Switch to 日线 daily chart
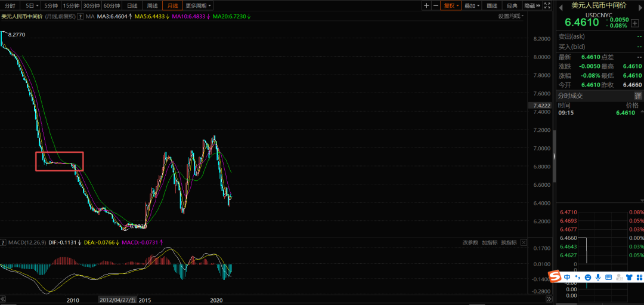Viewport: 644px width, 305px height. (x=132, y=6)
